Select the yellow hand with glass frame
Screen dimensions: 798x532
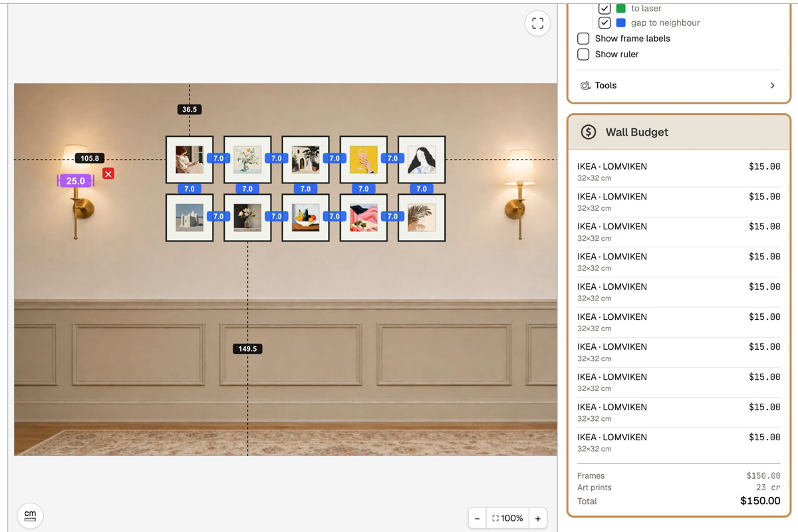[x=364, y=160]
